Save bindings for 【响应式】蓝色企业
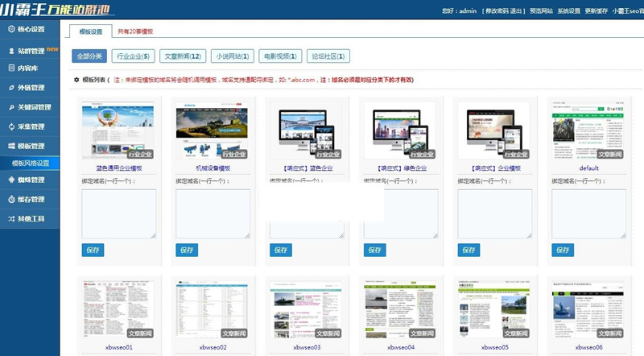This screenshot has width=644, height=356. 281,250
